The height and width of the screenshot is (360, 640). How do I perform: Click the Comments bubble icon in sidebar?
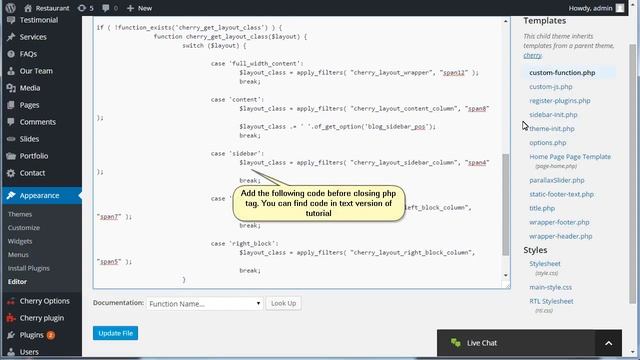(x=11, y=122)
